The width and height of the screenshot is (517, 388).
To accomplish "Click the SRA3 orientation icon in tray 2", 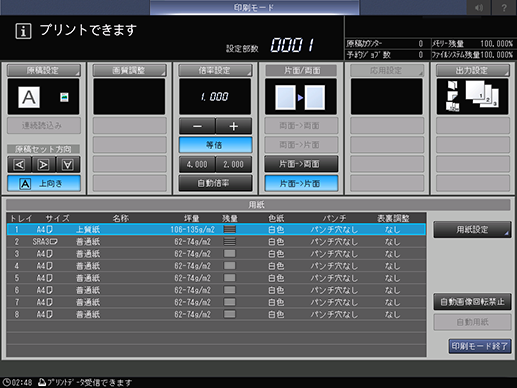I will [54, 241].
